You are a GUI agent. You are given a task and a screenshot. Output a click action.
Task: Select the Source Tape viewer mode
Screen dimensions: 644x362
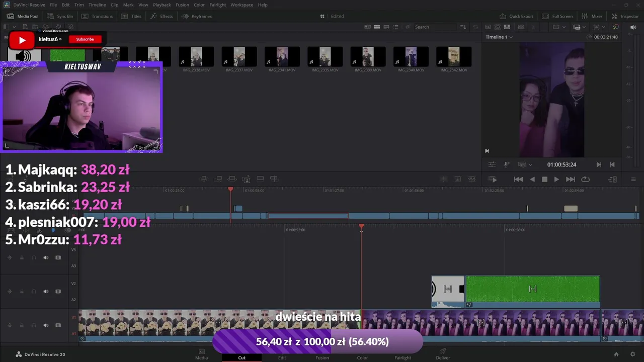tap(497, 27)
